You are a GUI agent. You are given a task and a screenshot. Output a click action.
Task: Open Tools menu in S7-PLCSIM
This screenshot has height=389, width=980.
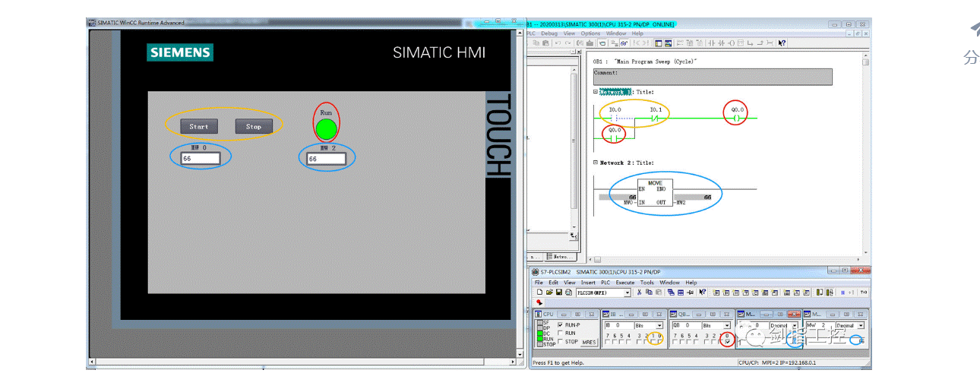click(647, 283)
